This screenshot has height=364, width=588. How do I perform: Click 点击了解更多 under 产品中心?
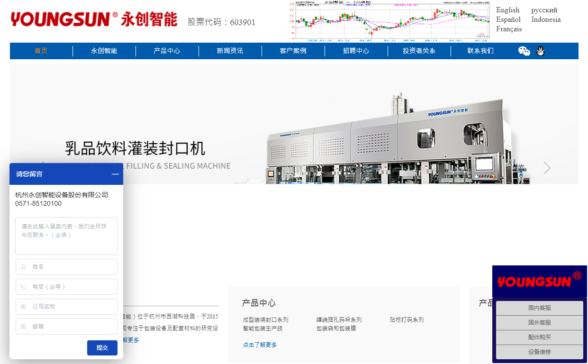pyautogui.click(x=260, y=345)
